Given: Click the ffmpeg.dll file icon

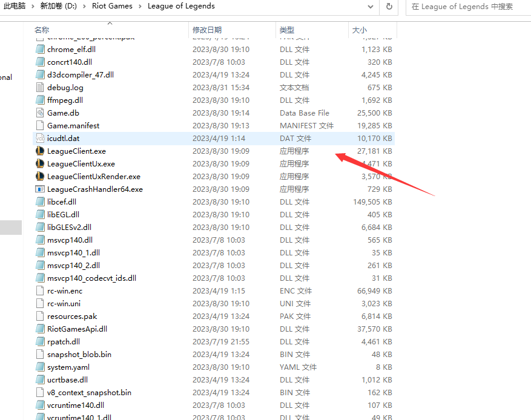Looking at the screenshot, I should pyautogui.click(x=40, y=100).
